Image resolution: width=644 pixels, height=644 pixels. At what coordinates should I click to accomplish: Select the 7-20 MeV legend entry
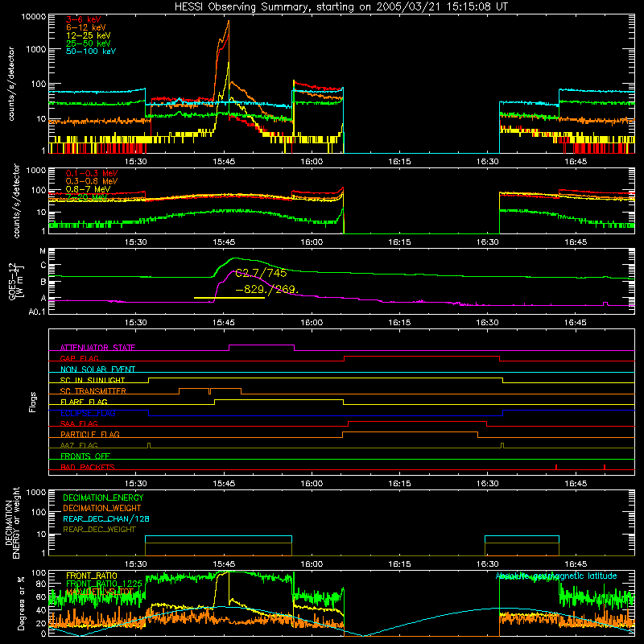[x=87, y=197]
